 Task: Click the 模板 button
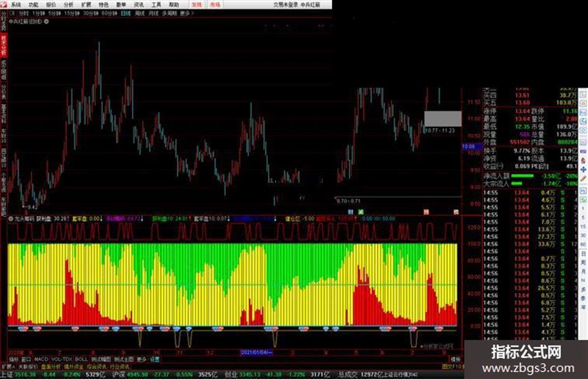[455, 359]
